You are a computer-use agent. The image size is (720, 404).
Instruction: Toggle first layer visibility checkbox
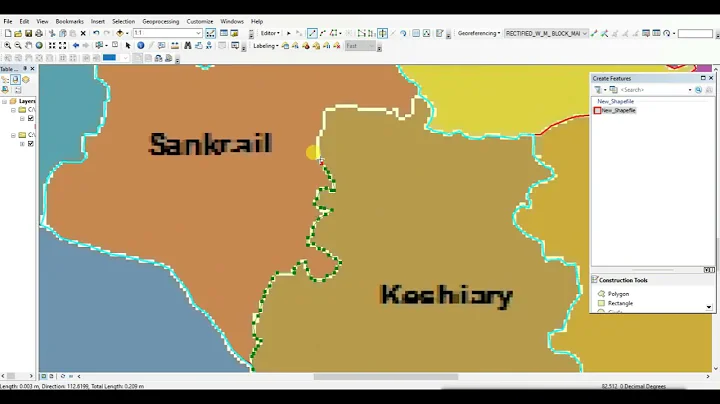coord(31,118)
